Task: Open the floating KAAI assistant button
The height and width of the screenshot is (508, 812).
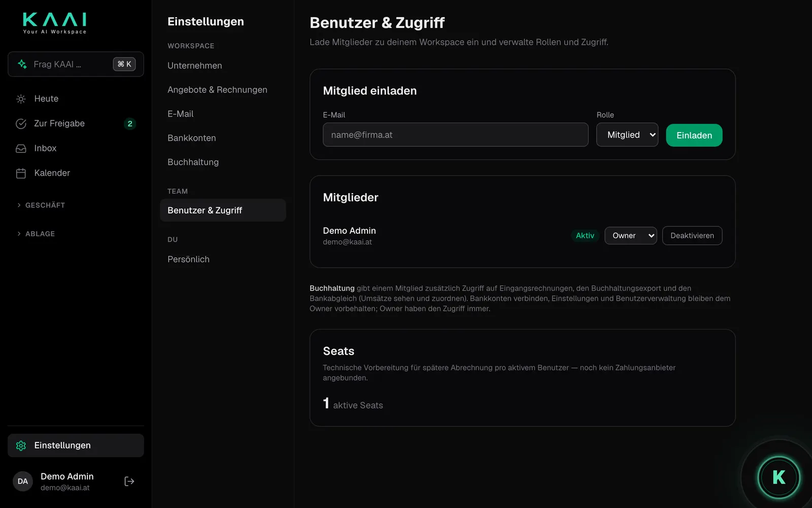Action: [x=779, y=477]
